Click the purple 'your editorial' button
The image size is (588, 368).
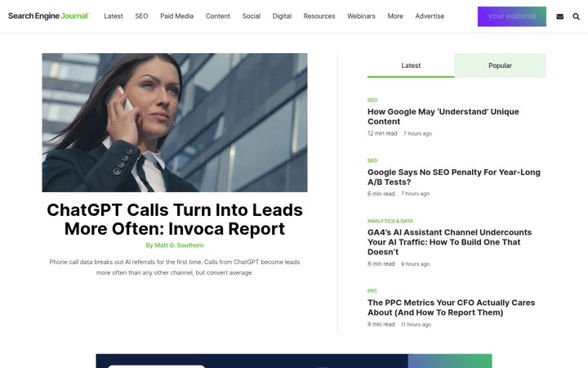(x=512, y=16)
